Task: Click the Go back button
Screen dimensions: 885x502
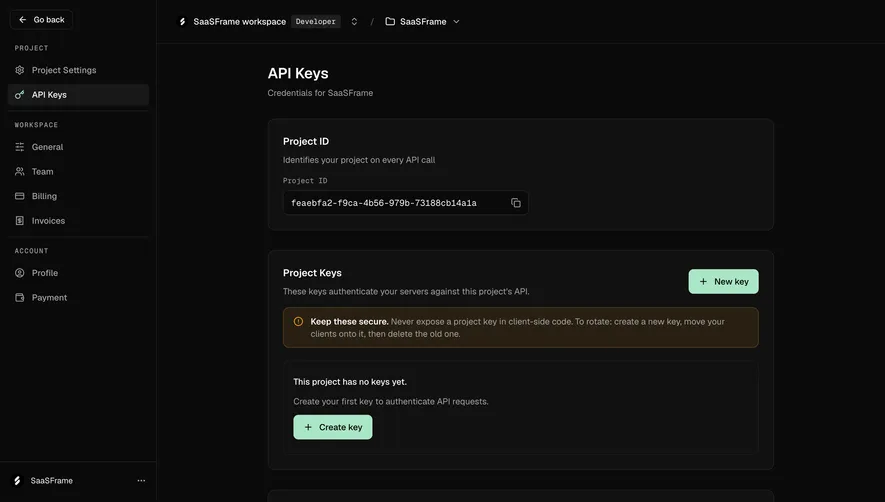Action: click(41, 20)
